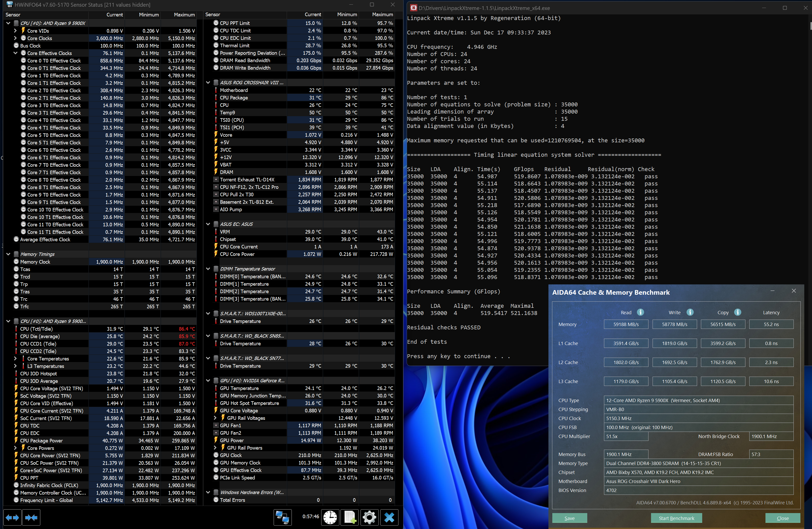
Task: Click the clock icon beside Memory Clock
Action: (16, 262)
